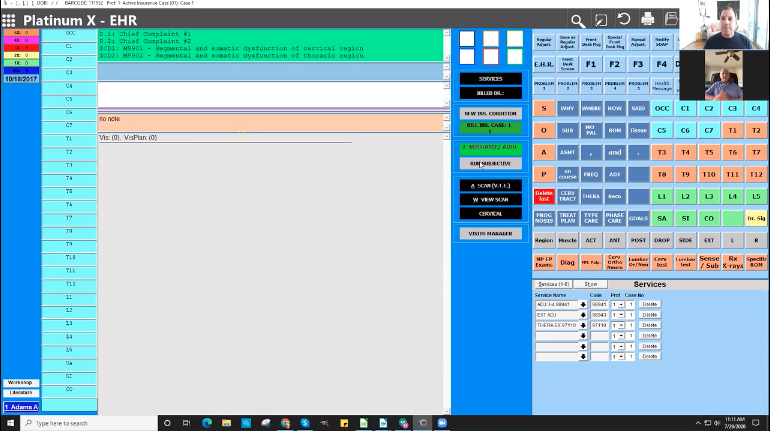770x431 pixels.
Task: Toggle the green-bordered square box
Action: (x=515, y=56)
